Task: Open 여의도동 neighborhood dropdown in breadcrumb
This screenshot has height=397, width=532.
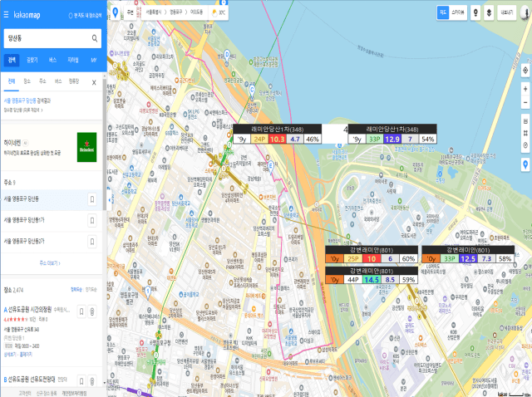Action: pyautogui.click(x=196, y=12)
